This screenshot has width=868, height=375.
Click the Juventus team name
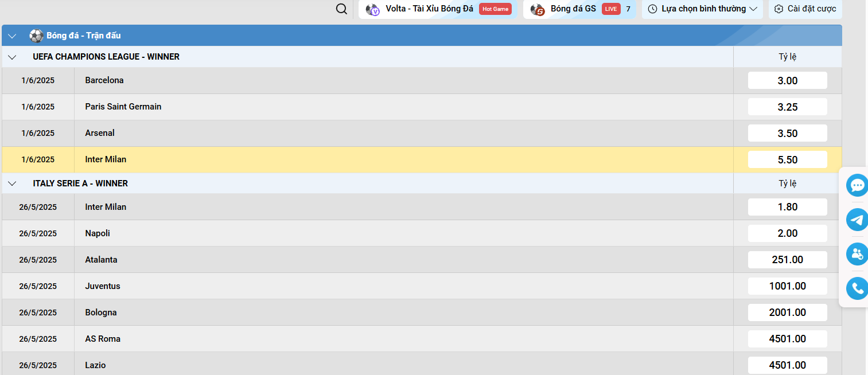coord(103,286)
